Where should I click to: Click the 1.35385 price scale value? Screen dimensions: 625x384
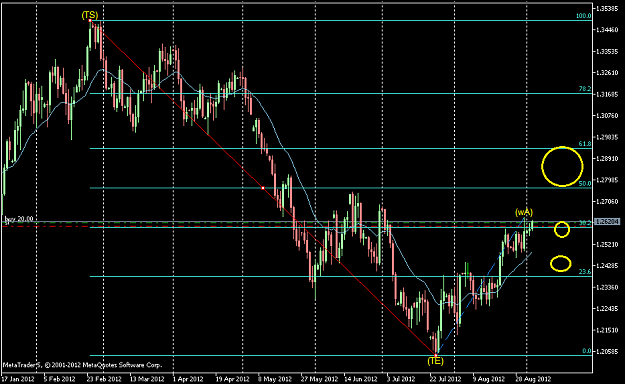pos(607,8)
